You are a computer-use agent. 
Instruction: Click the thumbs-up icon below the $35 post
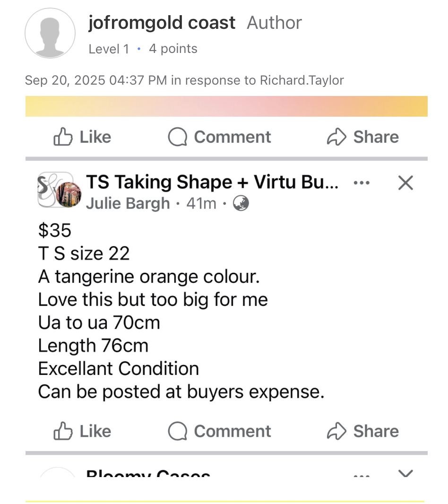(x=63, y=431)
